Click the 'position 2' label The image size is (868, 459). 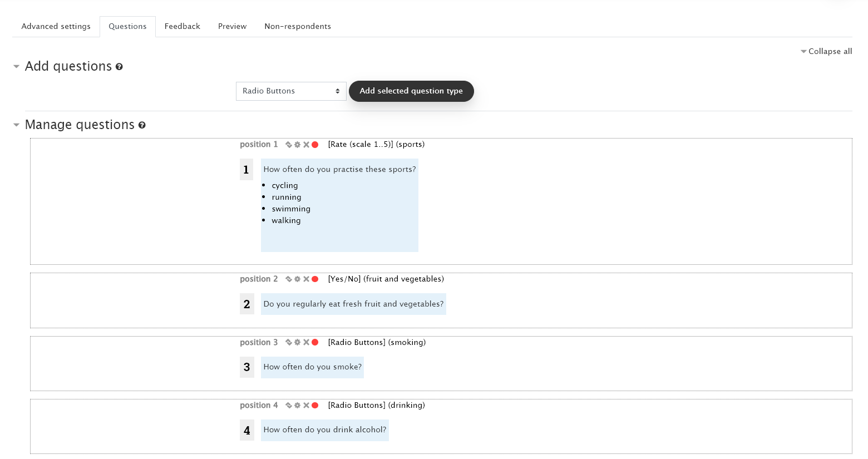[x=259, y=279]
